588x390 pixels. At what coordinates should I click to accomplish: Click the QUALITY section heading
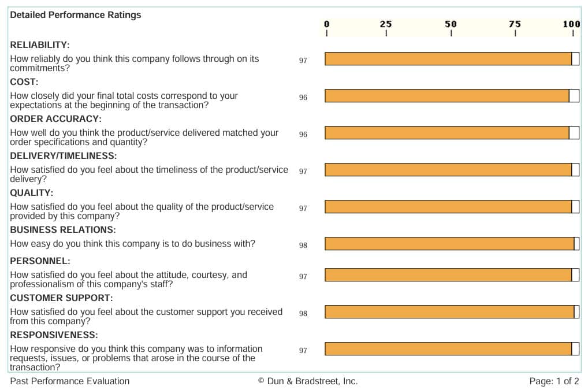32,193
